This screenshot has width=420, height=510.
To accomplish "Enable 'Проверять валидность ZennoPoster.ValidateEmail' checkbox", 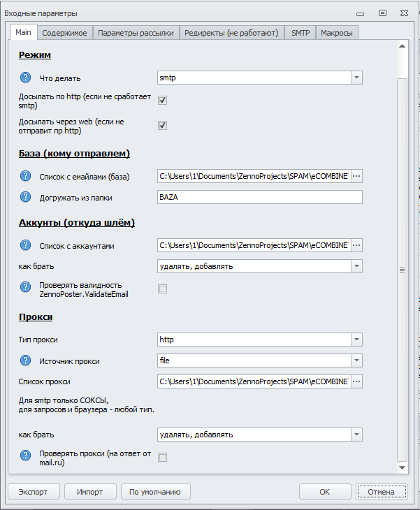I will 162,289.
